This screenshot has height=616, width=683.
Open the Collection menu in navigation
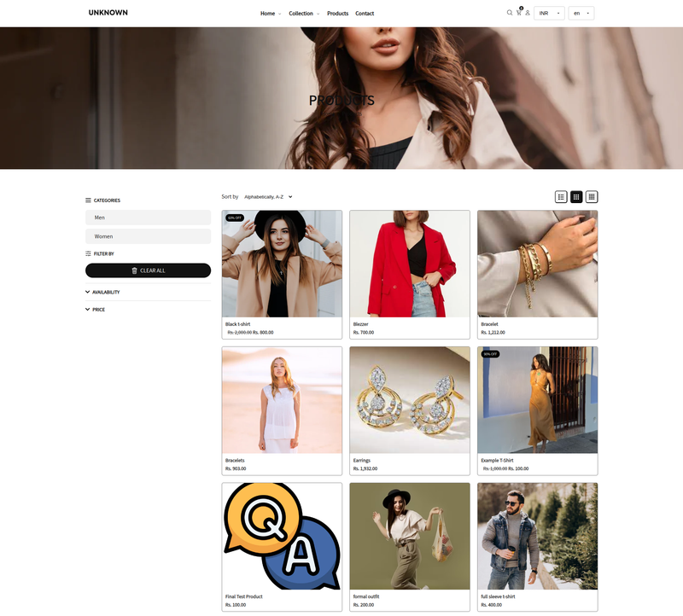pyautogui.click(x=303, y=14)
